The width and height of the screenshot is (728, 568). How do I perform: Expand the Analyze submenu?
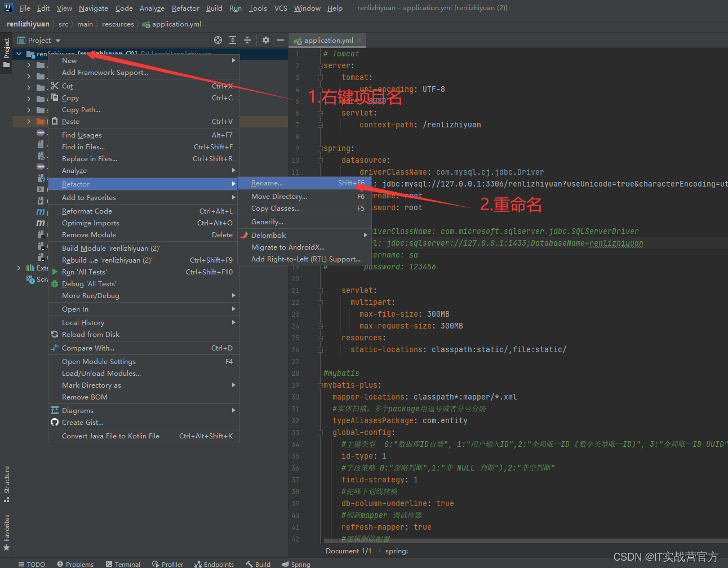coord(144,171)
